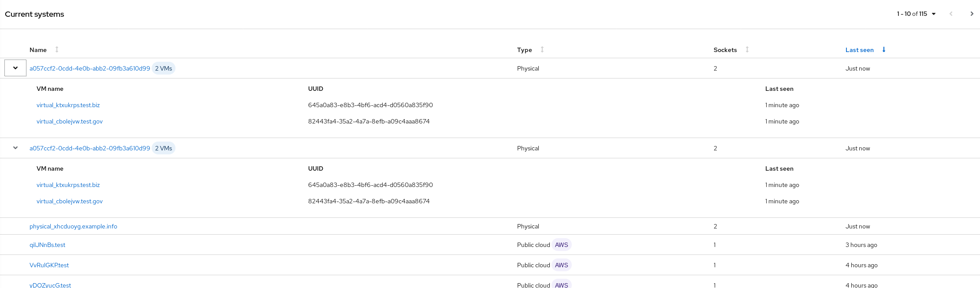Toggle Last seen descending sort arrow
This screenshot has width=980, height=288.
884,49
